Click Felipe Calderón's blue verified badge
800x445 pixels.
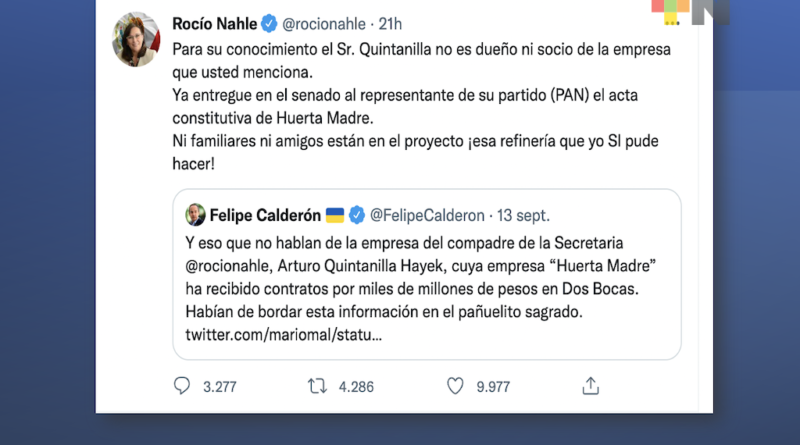(358, 215)
